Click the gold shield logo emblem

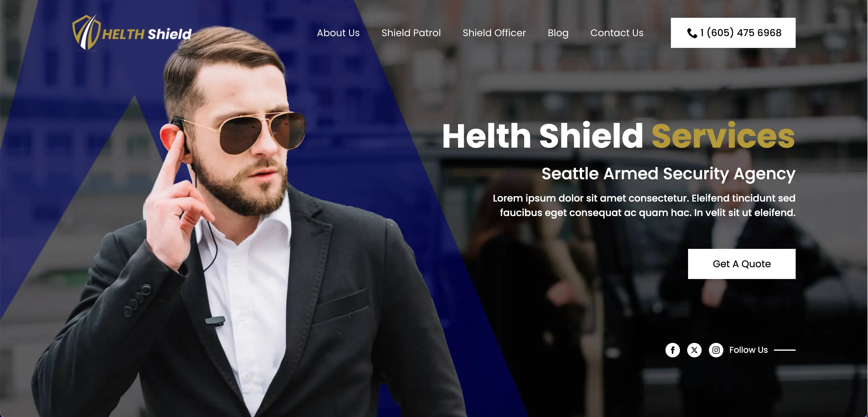tap(86, 32)
